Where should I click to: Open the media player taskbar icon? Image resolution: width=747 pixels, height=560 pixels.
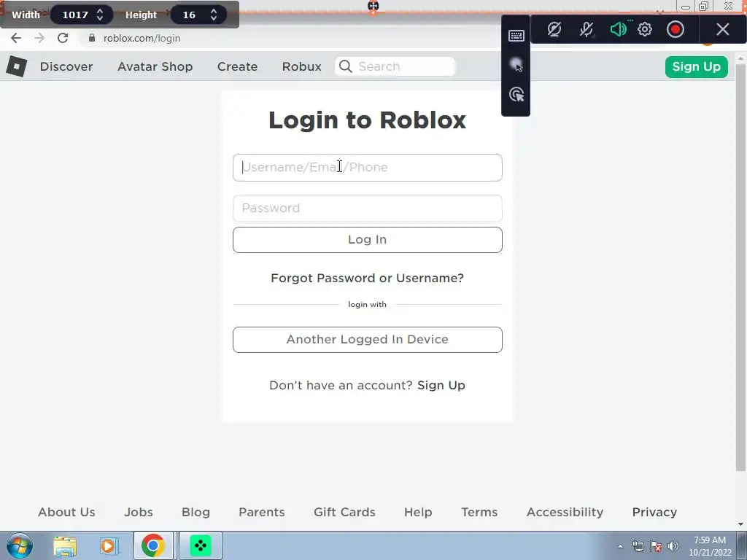(x=108, y=545)
